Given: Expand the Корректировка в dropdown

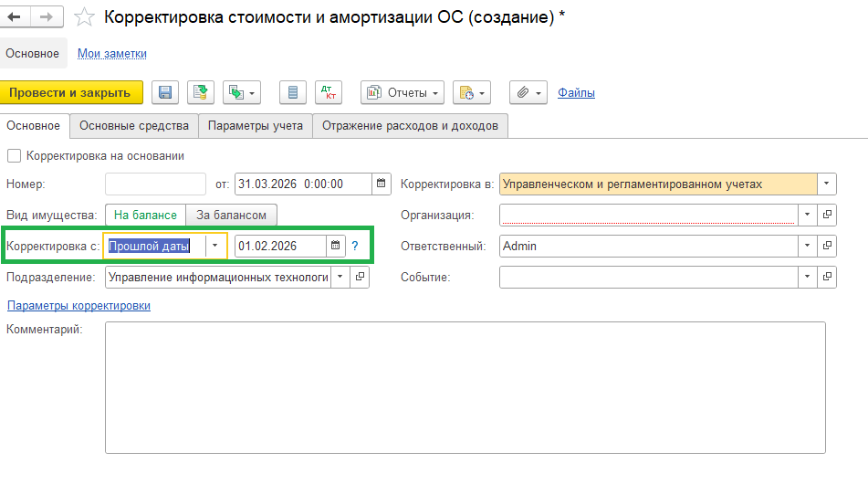Looking at the screenshot, I should pos(826,184).
